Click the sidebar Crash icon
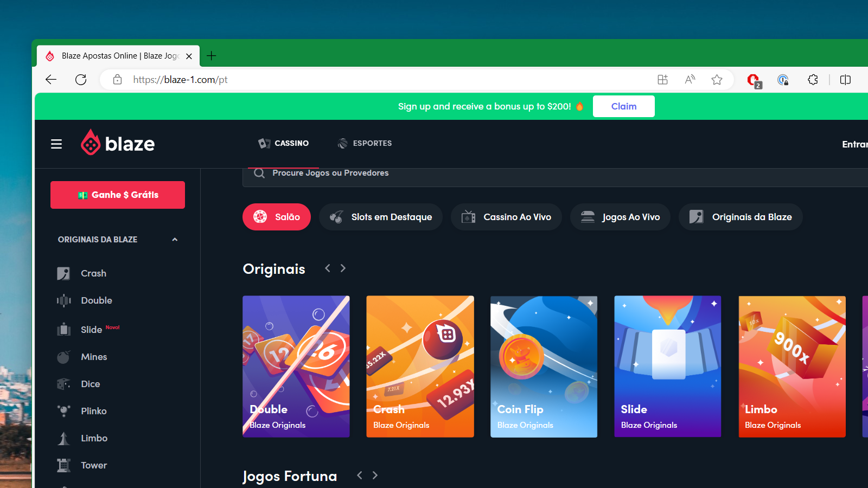 (63, 273)
